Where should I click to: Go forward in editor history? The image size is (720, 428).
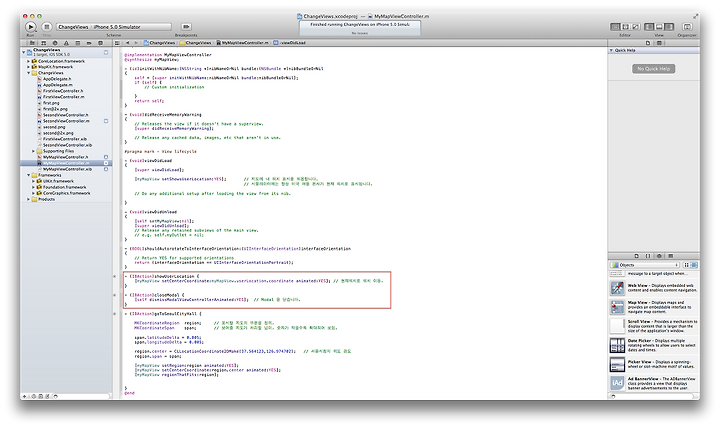click(135, 43)
